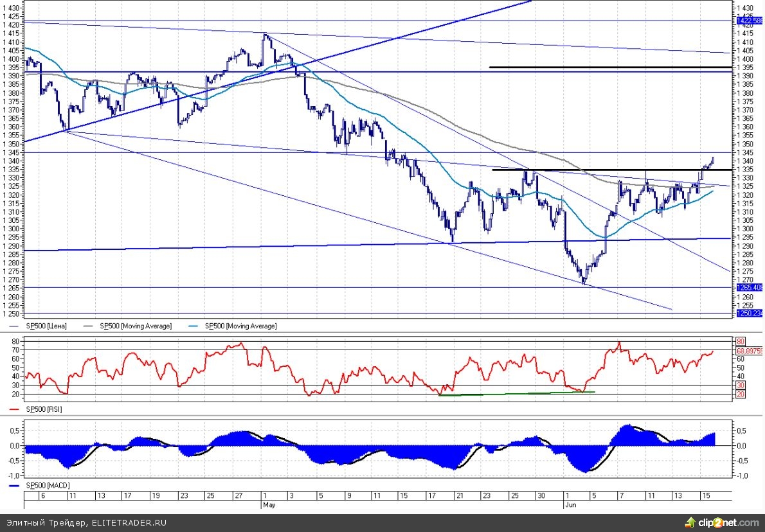Click the RSI 20 level marker box

(x=741, y=394)
